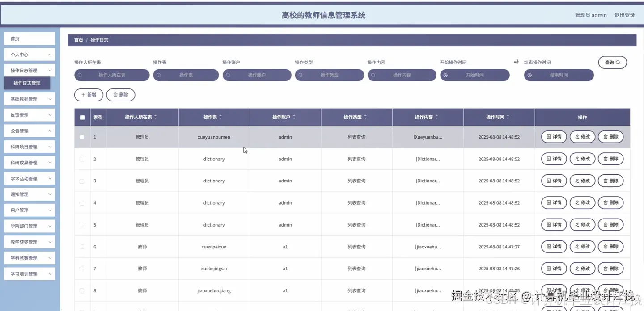Check the select-all checkbox in table header
644x311 pixels.
(82, 117)
